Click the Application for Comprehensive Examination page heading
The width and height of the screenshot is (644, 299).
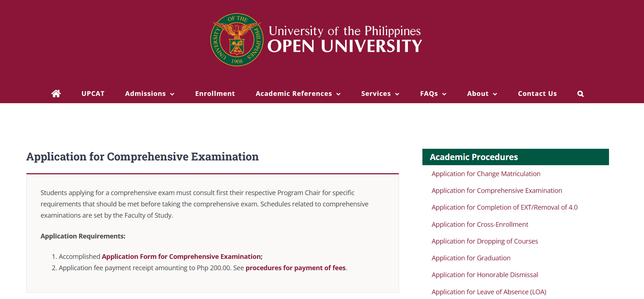(x=143, y=156)
